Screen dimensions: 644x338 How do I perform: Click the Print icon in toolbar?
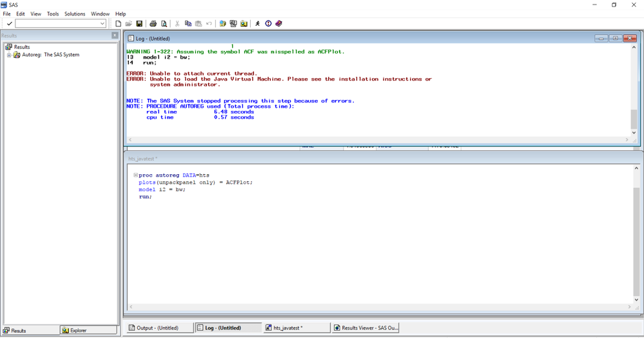coord(153,24)
